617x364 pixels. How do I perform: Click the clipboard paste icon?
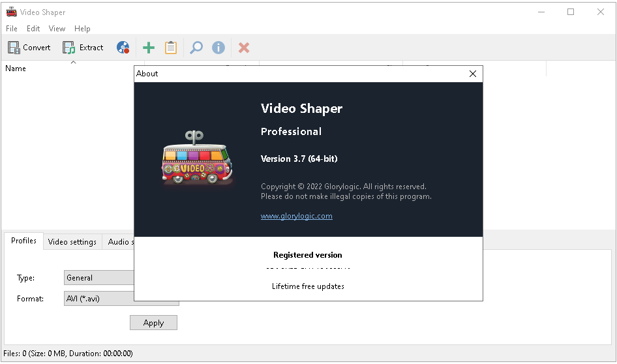(x=171, y=48)
